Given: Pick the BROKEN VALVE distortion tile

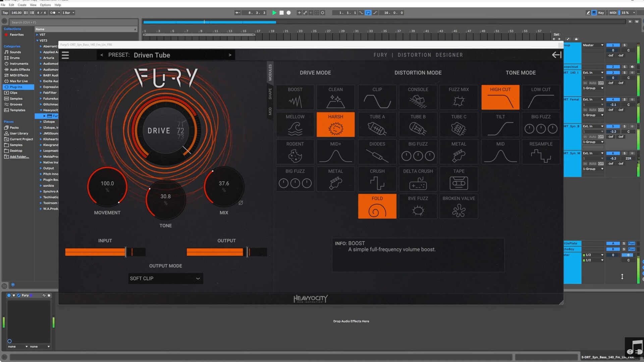Looking at the screenshot, I should (459, 206).
